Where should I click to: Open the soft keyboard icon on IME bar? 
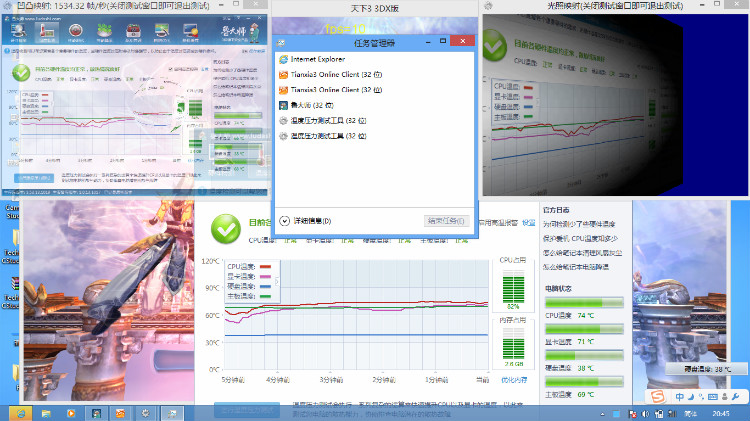[713, 397]
